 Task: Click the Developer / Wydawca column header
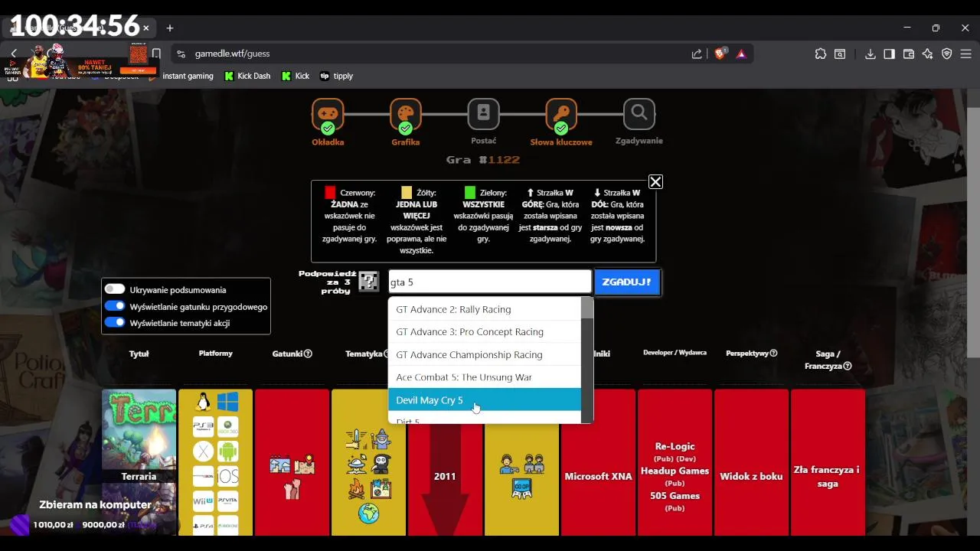pyautogui.click(x=675, y=352)
